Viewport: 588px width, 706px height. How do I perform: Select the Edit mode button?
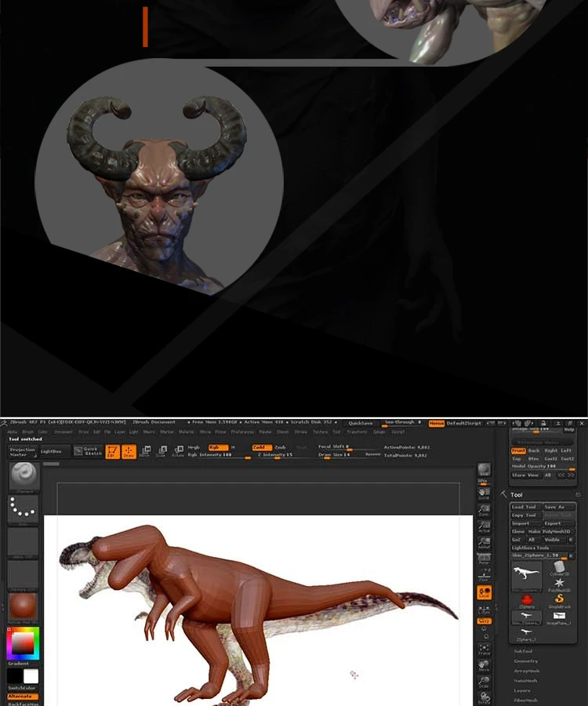tap(112, 451)
